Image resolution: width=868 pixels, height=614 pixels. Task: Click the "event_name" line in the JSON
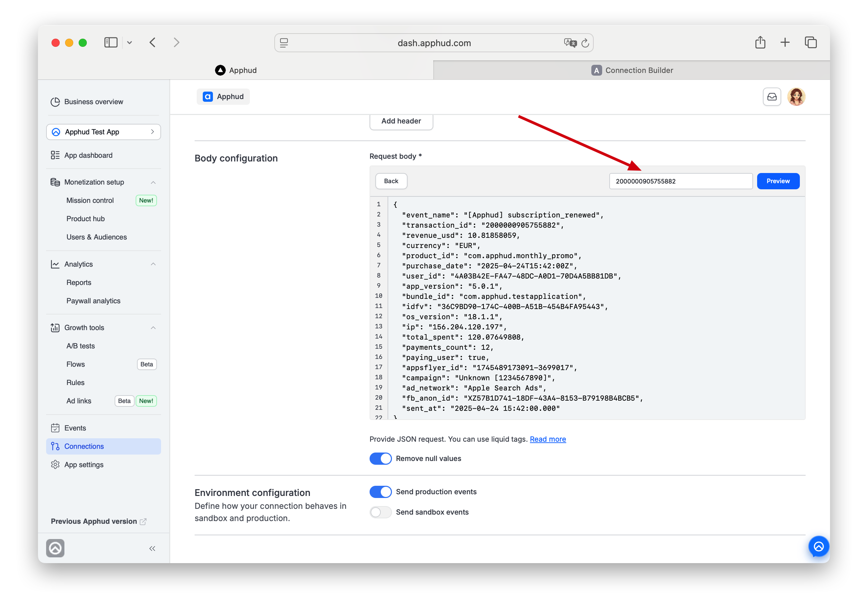(x=503, y=215)
